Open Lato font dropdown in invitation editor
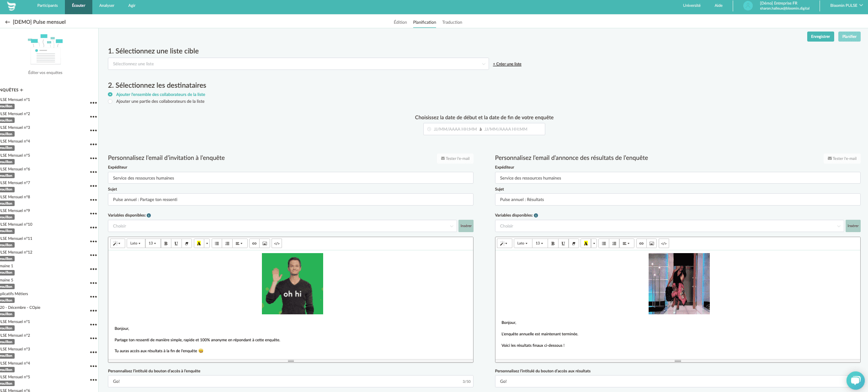 (x=135, y=244)
